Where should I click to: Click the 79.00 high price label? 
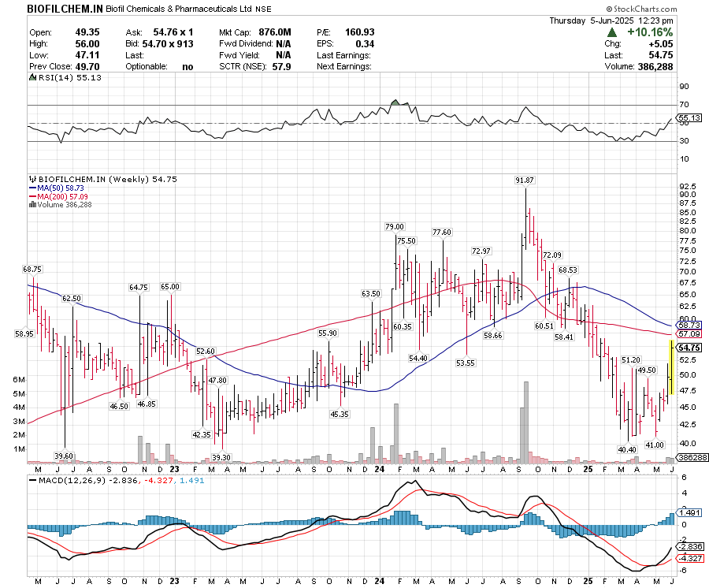[x=395, y=226]
